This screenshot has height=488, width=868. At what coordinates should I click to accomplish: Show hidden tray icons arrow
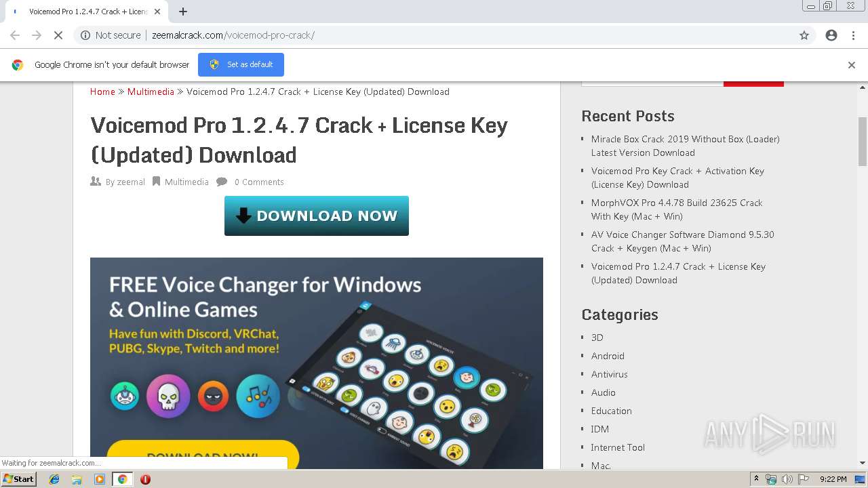[x=757, y=479]
